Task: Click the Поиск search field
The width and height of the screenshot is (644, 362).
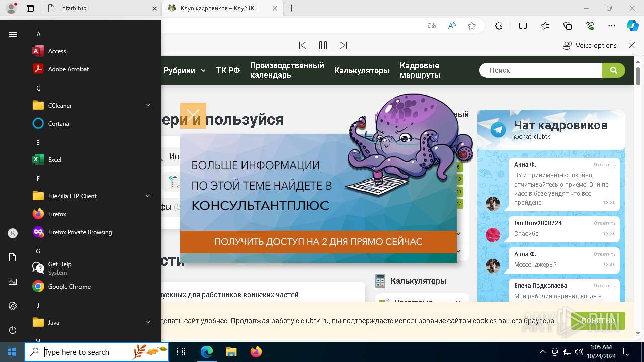Action: (541, 70)
